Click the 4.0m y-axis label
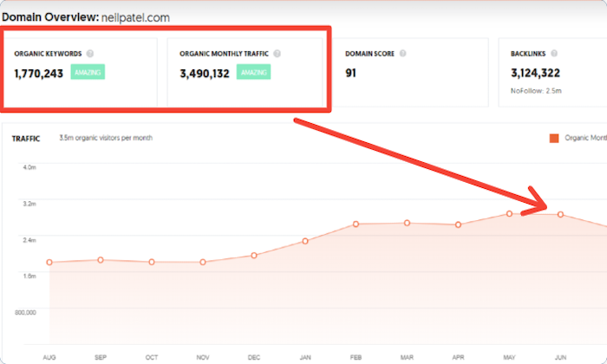607x364 pixels. tap(29, 167)
